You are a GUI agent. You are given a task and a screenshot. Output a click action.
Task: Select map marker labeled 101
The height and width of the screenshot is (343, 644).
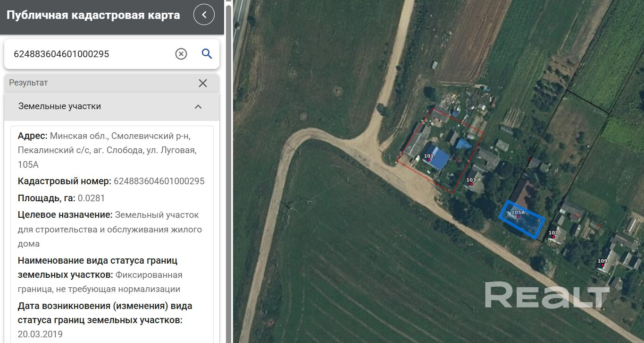[x=429, y=160]
